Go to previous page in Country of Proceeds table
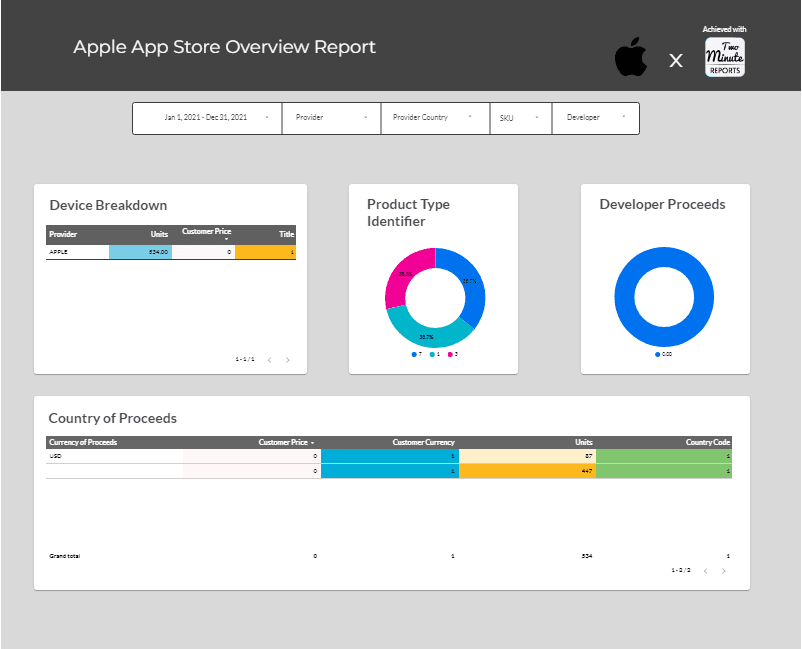802x649 pixels. tap(705, 571)
